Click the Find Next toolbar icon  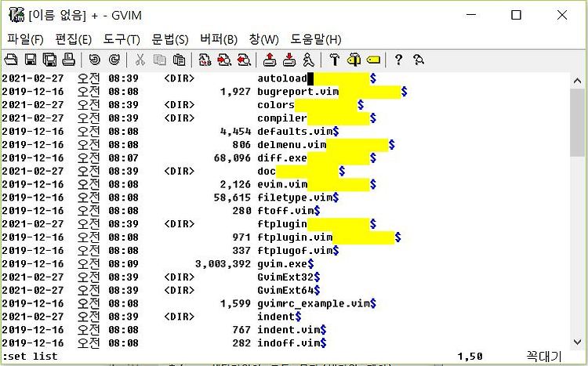[224, 60]
